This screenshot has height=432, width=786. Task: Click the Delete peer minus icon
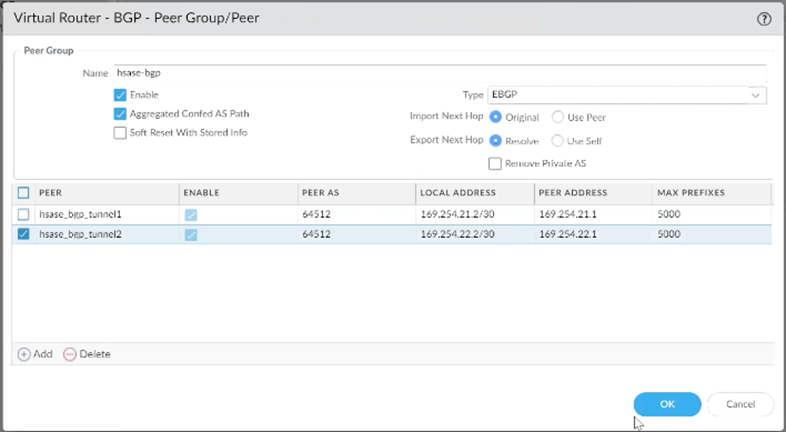(x=70, y=354)
